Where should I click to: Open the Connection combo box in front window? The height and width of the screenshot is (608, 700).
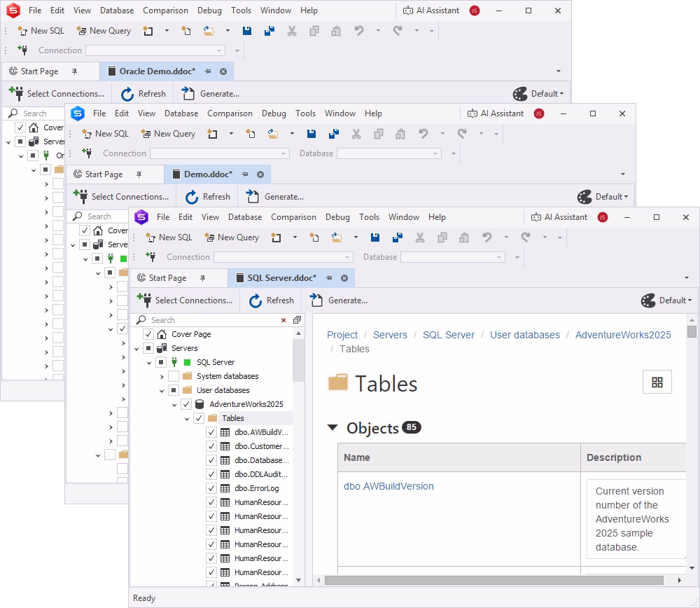coord(283,257)
